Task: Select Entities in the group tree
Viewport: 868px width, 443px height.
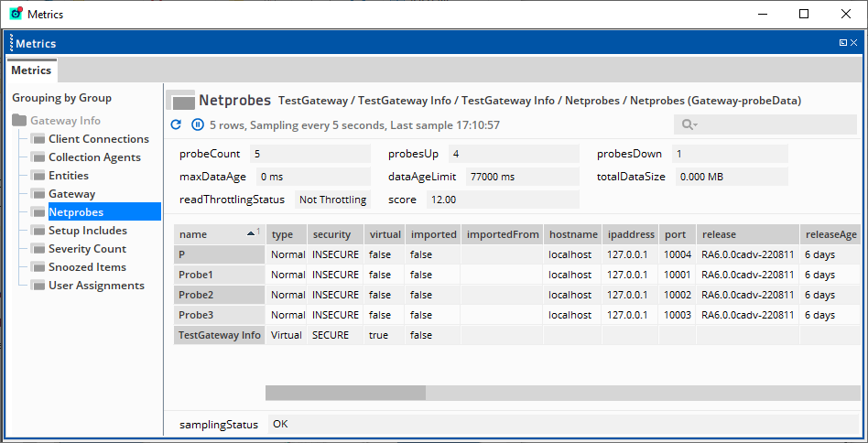Action: [x=69, y=176]
